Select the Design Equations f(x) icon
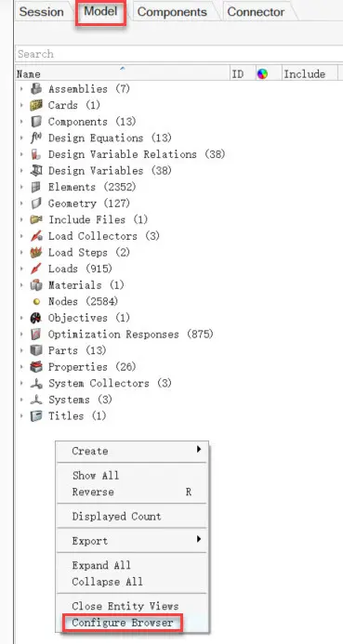The height and width of the screenshot is (644, 343). pos(36,138)
